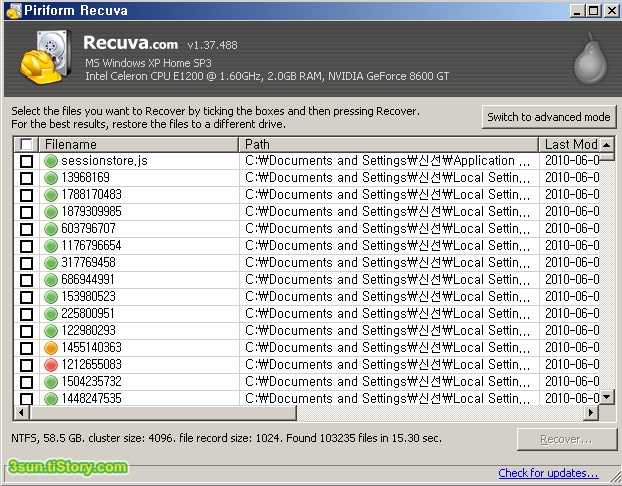Viewport: 622px width, 486px height.
Task: Tick the checkbox for file 1879309985
Action: [x=27, y=212]
